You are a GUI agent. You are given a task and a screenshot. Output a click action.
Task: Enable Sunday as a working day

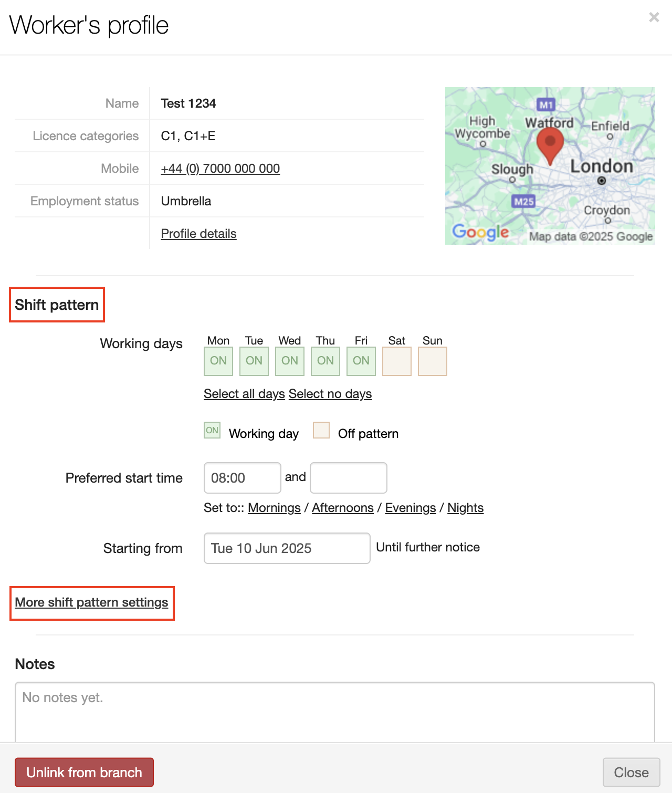coord(433,361)
